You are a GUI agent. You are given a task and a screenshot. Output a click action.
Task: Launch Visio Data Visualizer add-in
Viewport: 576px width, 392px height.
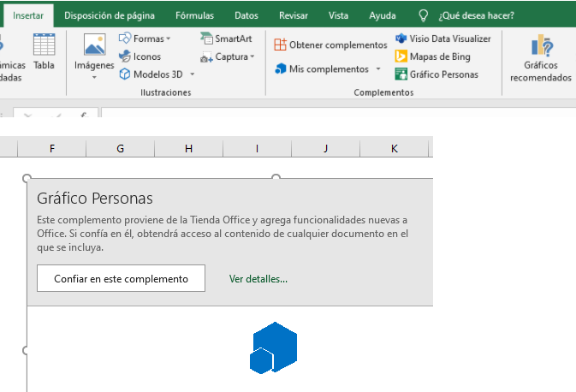pyautogui.click(x=442, y=39)
